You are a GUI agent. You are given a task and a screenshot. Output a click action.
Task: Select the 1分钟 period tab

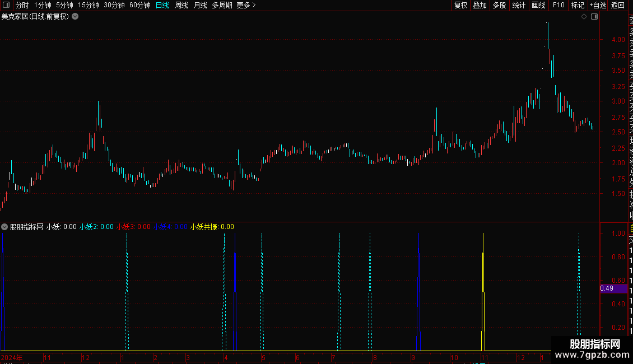pyautogui.click(x=43, y=5)
